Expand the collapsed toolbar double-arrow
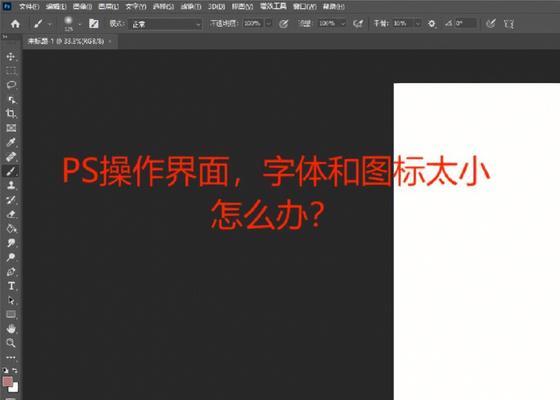The width and height of the screenshot is (560, 400). (x=5, y=36)
